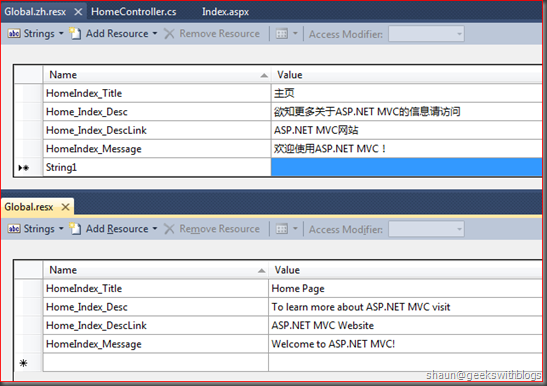Select HomeIndex_Message name cell in Global.resx

click(x=156, y=344)
